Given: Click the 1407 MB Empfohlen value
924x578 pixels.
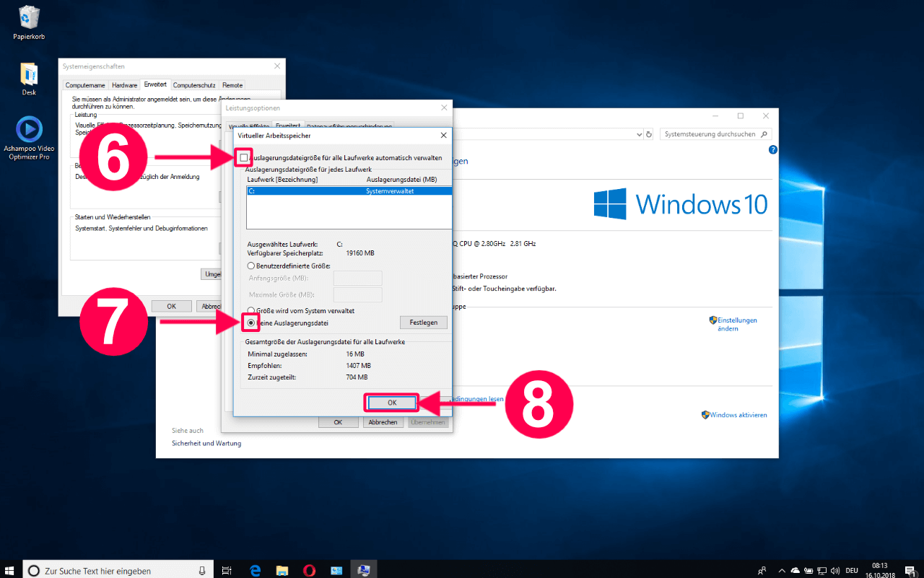Looking at the screenshot, I should [358, 366].
